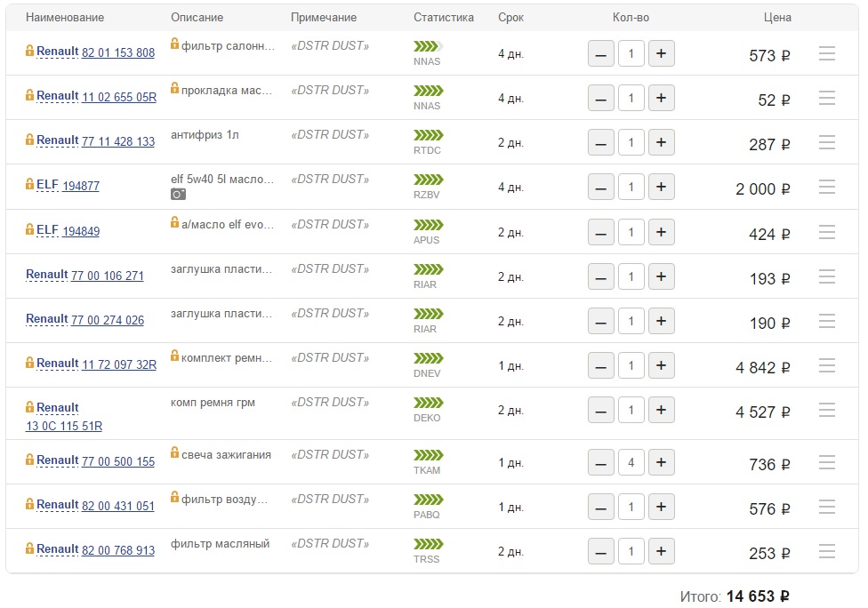
Task: Click lock icon before Renault 82 00 768 913
Action: click(29, 548)
